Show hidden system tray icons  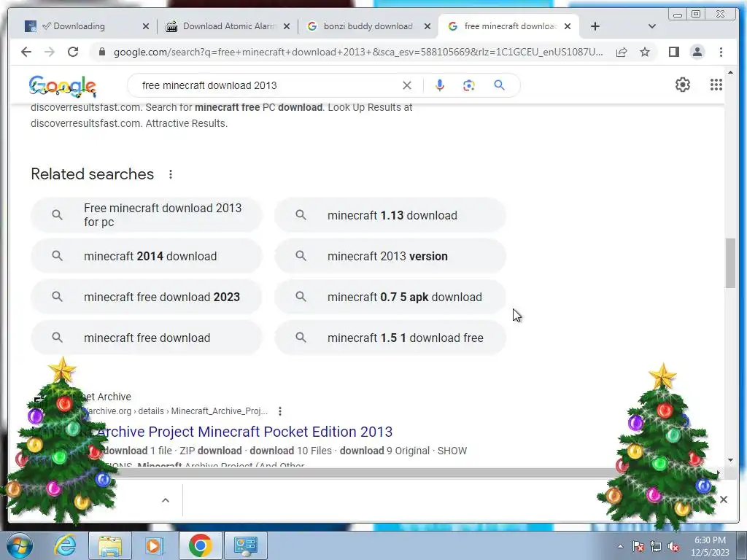tap(620, 547)
